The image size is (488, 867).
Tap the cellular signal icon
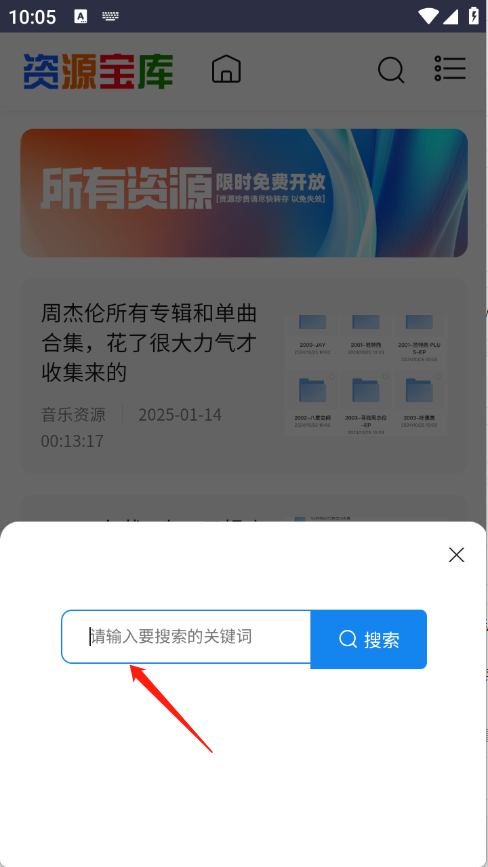[450, 17]
